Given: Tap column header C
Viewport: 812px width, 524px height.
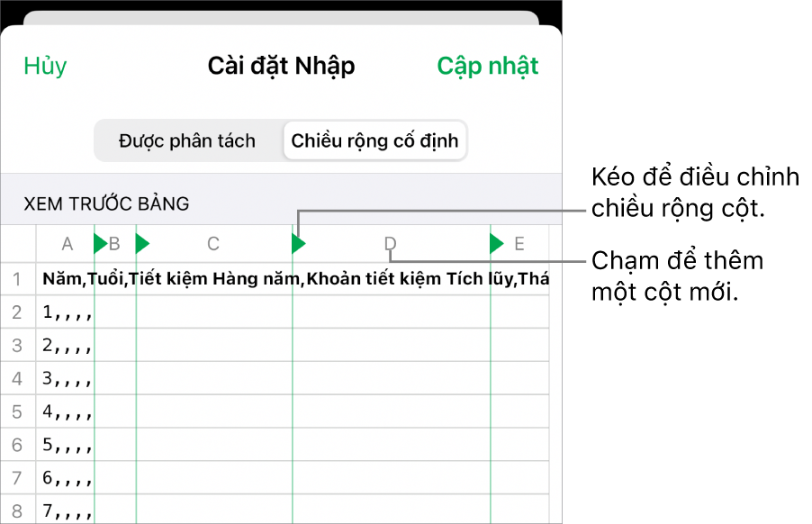Looking at the screenshot, I should [x=213, y=243].
